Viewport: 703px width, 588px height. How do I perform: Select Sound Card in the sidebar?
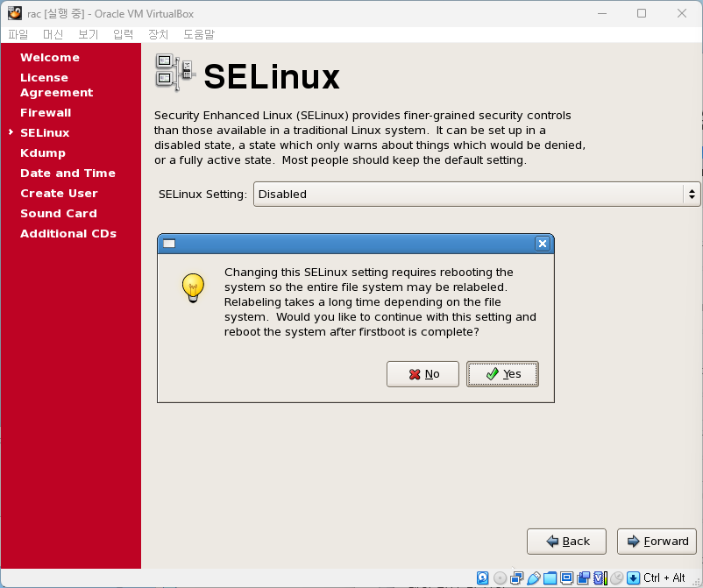(58, 213)
